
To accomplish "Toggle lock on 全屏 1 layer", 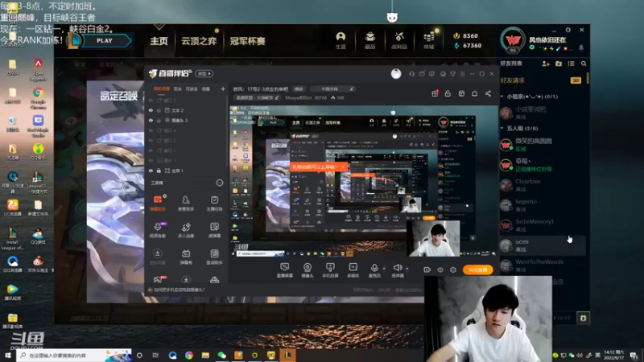I will coord(159,171).
